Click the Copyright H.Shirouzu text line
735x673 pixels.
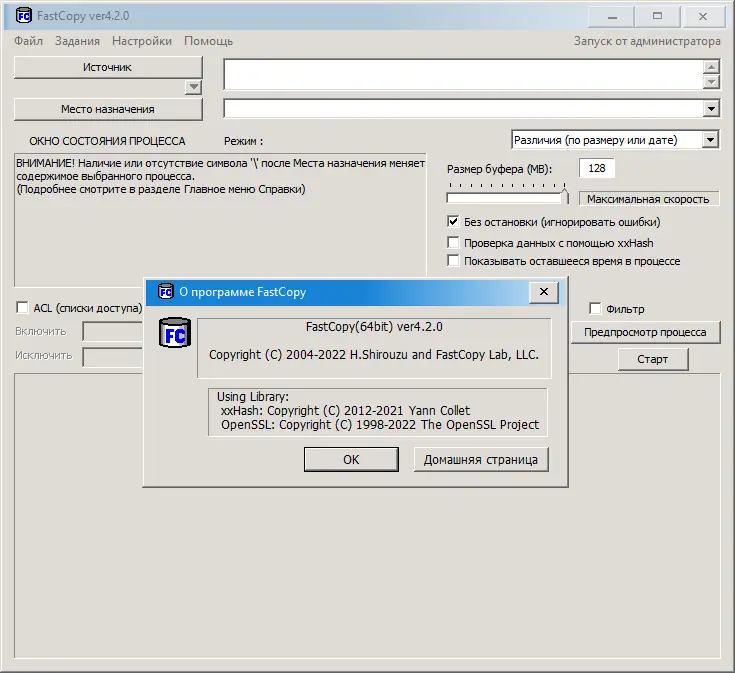(374, 355)
